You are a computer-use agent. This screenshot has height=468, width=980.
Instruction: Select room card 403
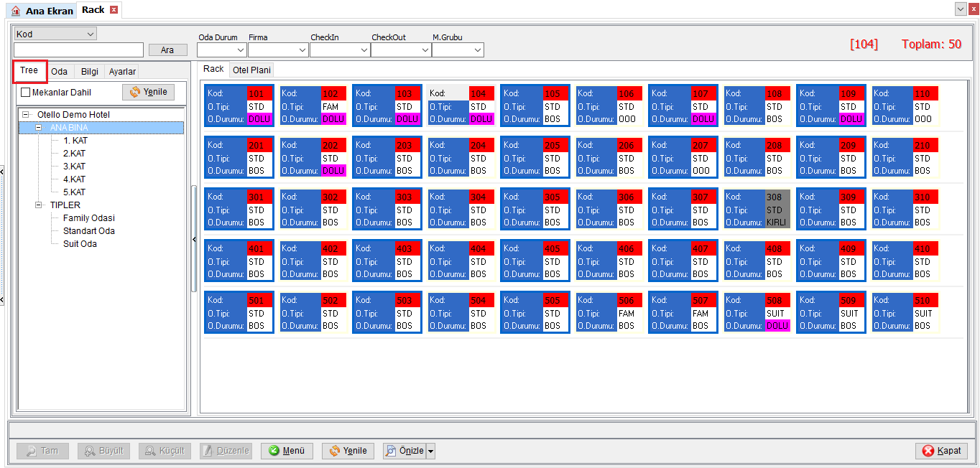pyautogui.click(x=387, y=261)
